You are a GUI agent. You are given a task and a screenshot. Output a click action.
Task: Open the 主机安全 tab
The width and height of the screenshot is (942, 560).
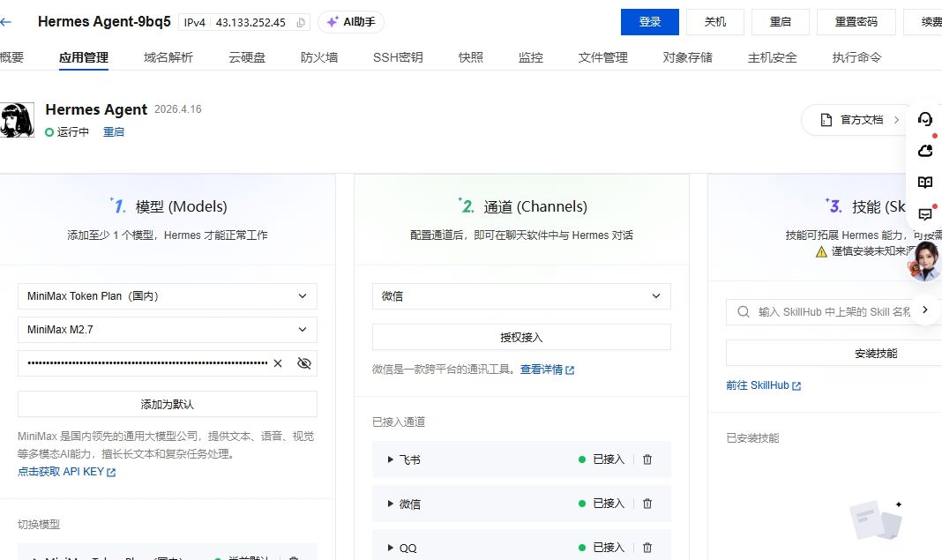click(x=772, y=57)
